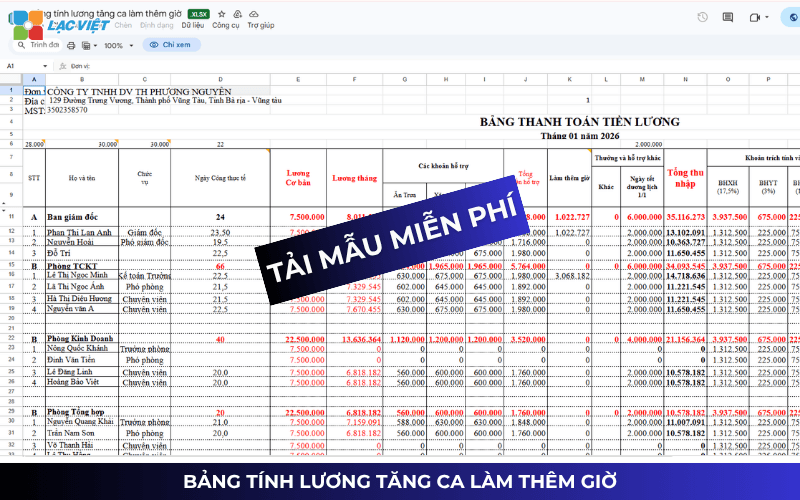This screenshot has width=800, height=500.
Task: Open the Trợ giúp menu
Action: [x=261, y=25]
